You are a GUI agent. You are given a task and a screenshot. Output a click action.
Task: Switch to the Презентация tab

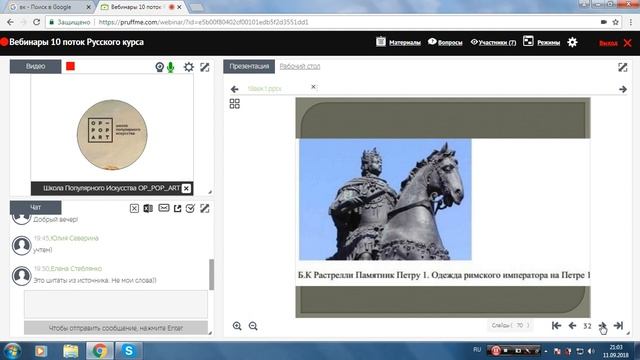tap(249, 66)
